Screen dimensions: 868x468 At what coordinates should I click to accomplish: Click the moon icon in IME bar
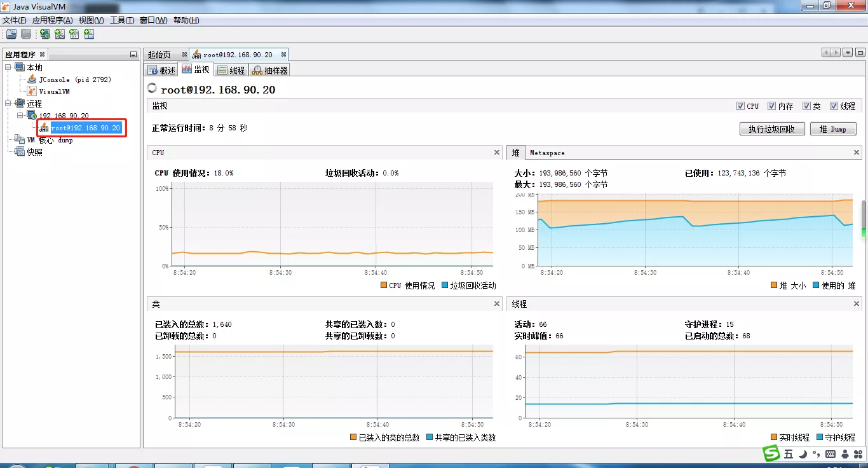pyautogui.click(x=803, y=454)
